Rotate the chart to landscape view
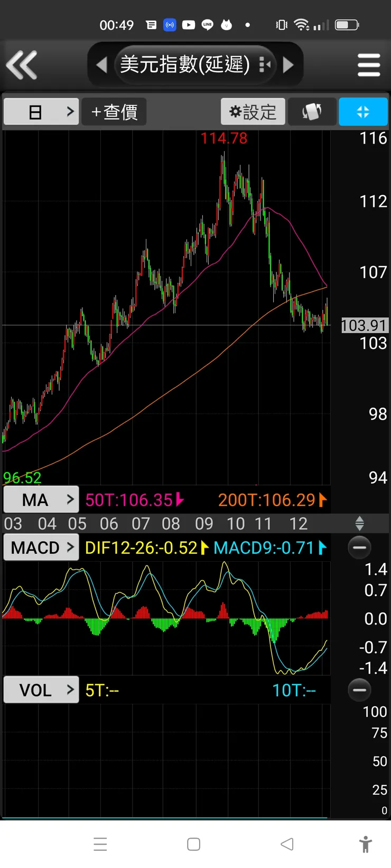Image resolution: width=391 pixels, height=868 pixels. [312, 112]
